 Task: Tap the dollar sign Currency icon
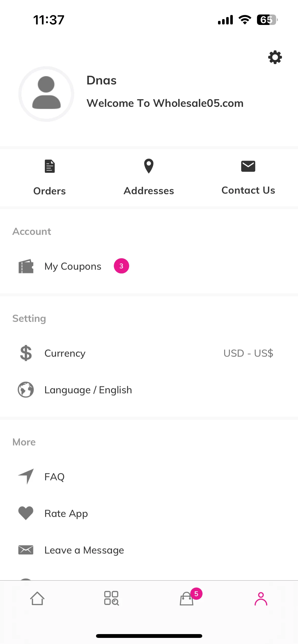point(26,353)
